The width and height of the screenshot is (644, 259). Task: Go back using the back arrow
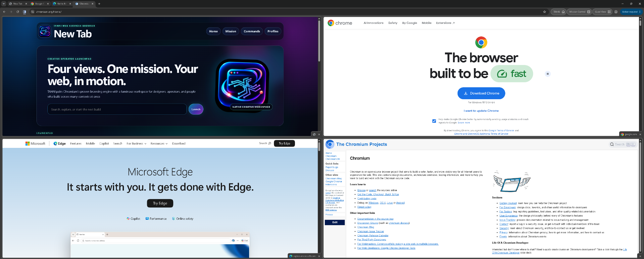[4, 12]
